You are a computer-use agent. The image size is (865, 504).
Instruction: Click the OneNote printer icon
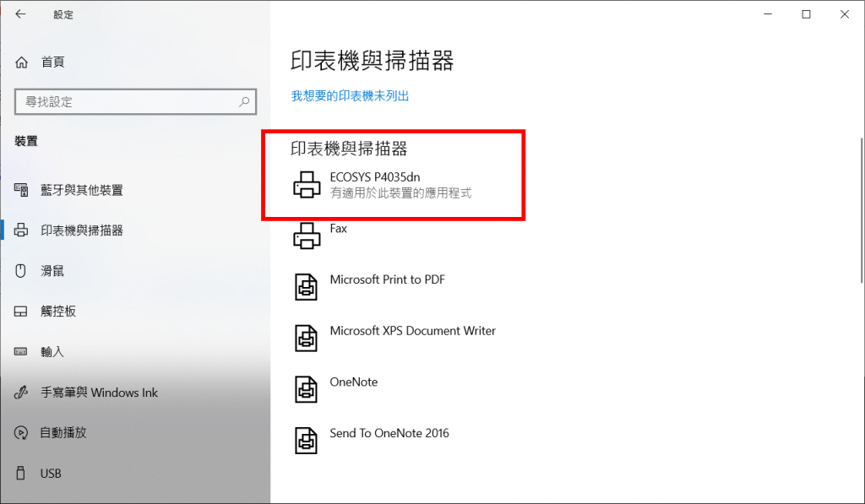tap(306, 389)
